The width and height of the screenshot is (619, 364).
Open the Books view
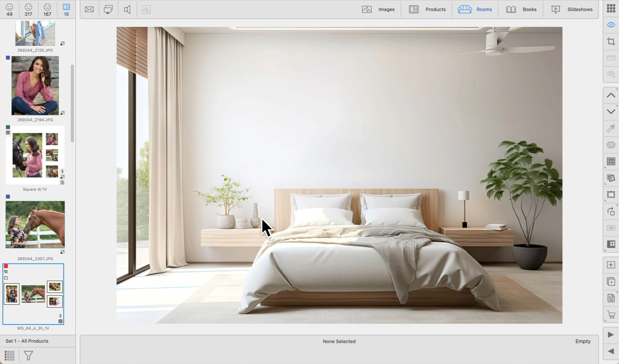pos(521,9)
